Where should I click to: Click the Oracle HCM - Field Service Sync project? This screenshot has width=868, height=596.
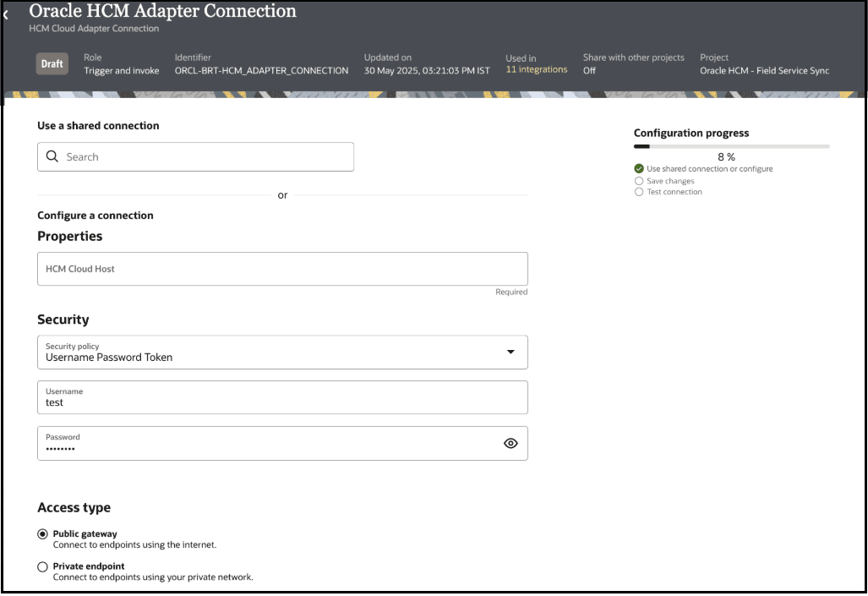[765, 70]
